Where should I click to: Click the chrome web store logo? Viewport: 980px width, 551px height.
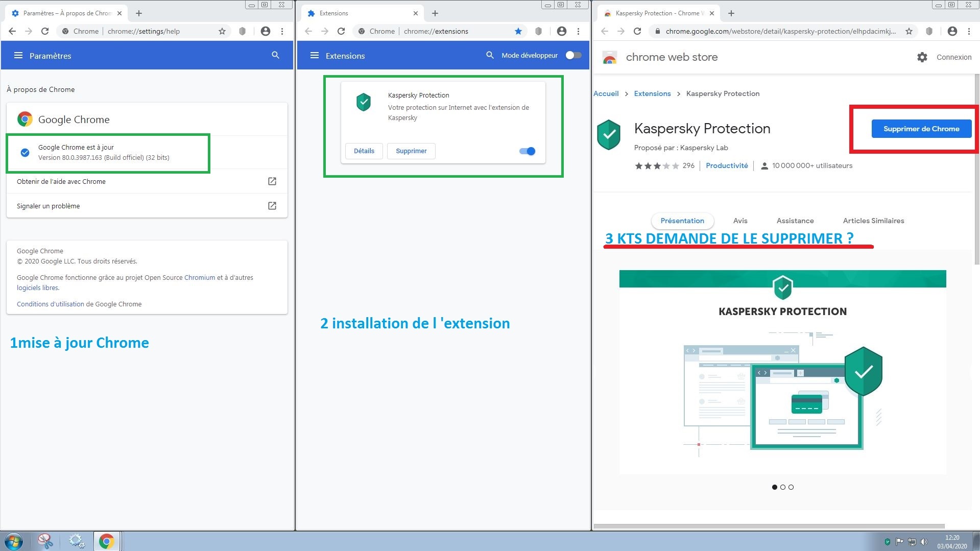click(x=610, y=57)
